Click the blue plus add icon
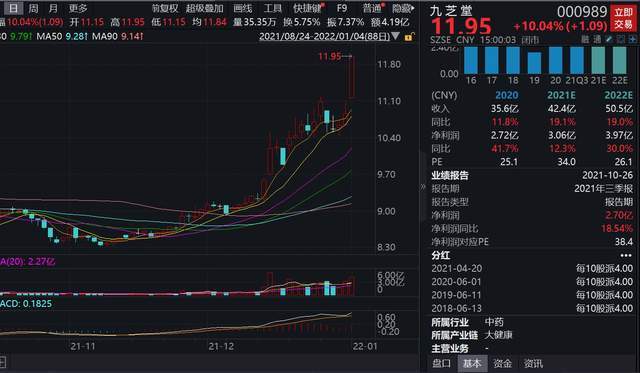Image resolution: width=640 pixels, height=373 pixels. [633, 39]
